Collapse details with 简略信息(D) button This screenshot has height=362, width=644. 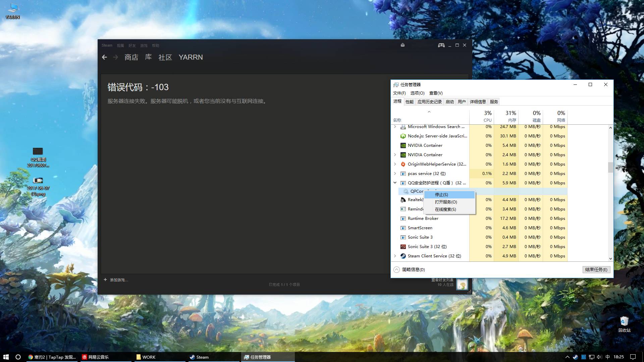coord(409,269)
